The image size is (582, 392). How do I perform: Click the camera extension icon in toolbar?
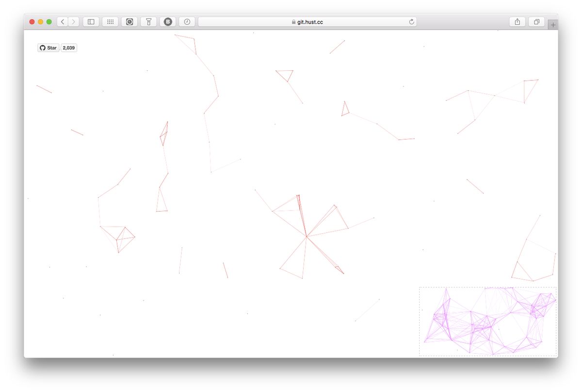pos(129,21)
